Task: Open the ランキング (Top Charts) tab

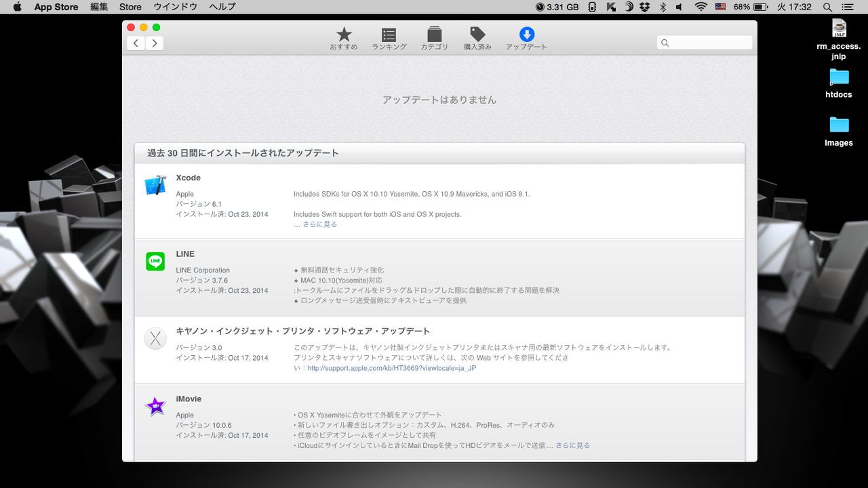Action: click(389, 39)
